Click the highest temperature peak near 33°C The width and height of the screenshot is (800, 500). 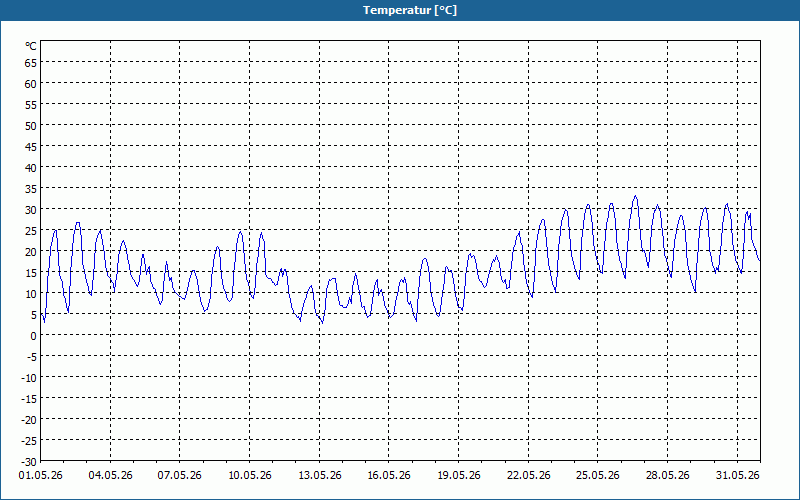click(x=635, y=196)
